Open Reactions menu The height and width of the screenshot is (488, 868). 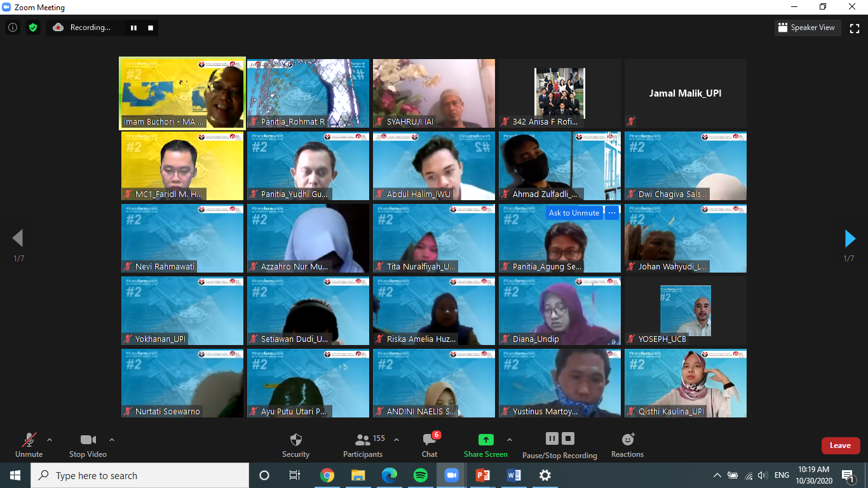point(627,445)
